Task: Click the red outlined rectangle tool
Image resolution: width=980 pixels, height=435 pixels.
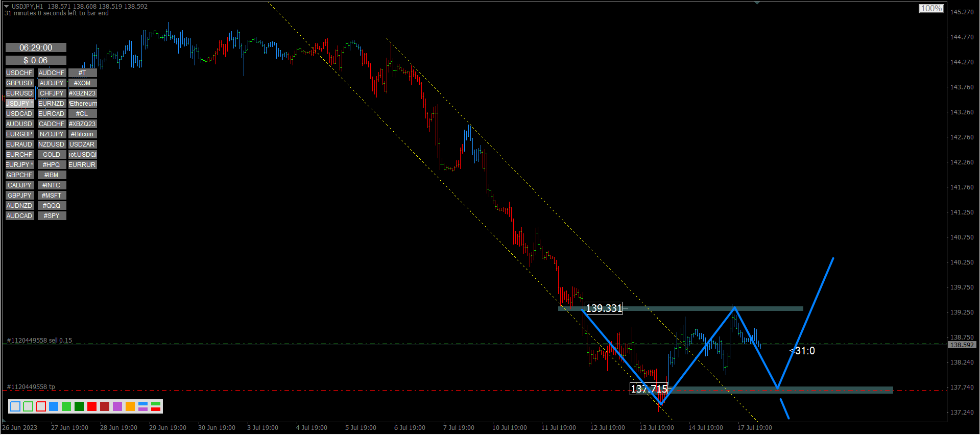Action: pos(41,406)
